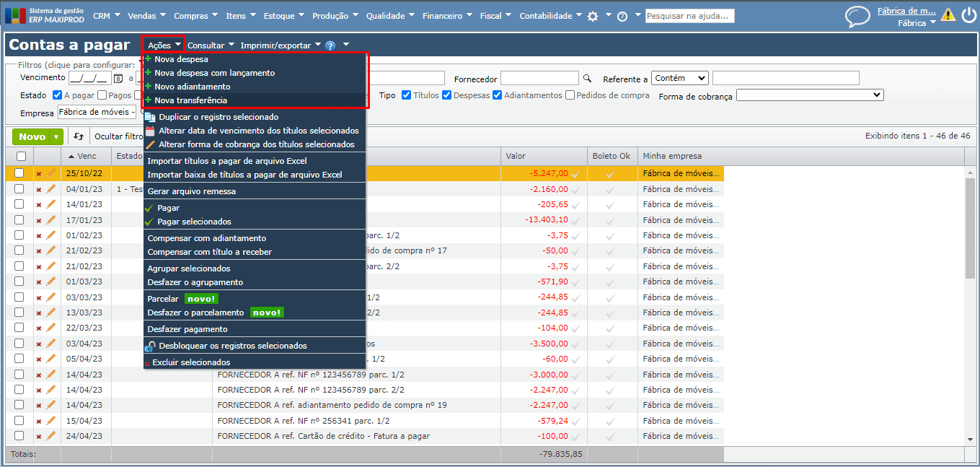The image size is (980, 467).
Task: Click the power/logout icon
Action: [x=968, y=15]
